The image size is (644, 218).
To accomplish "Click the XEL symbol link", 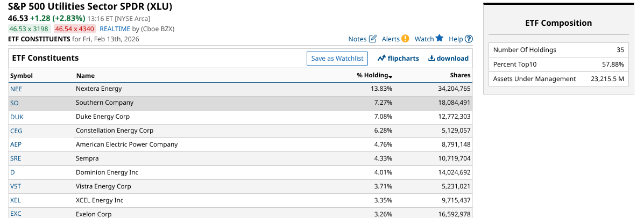I will [x=16, y=200].
